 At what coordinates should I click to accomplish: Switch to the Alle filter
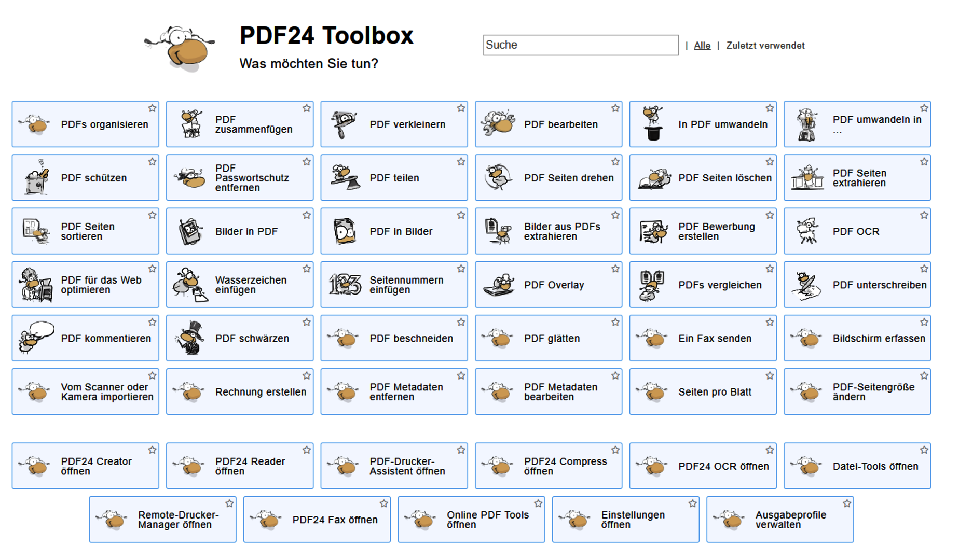[702, 46]
